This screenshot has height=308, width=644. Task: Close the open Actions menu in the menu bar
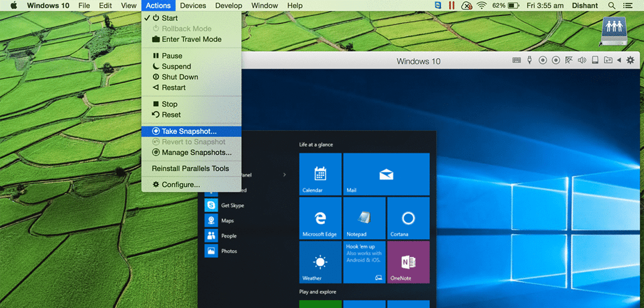coord(158,5)
